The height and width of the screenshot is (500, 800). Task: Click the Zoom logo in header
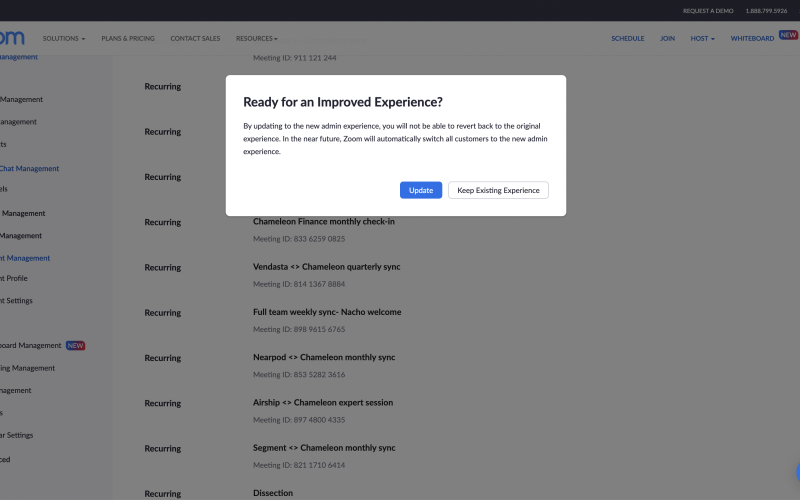11,38
